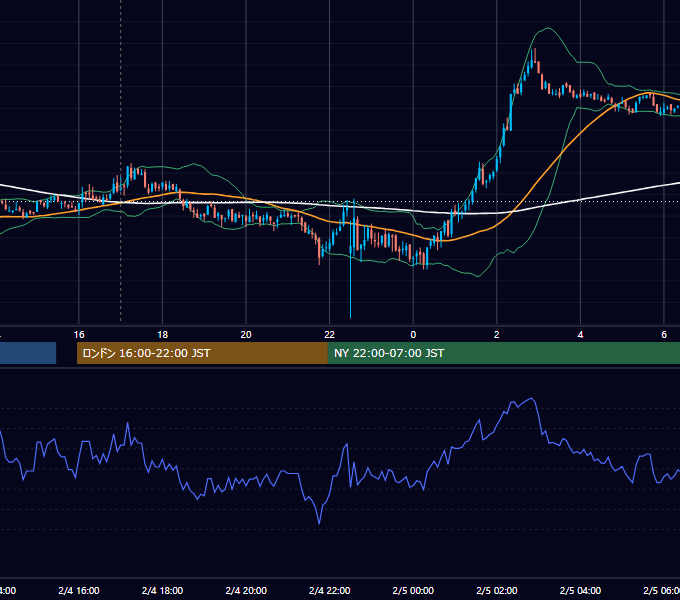Click the 6 hour label on price chart axis
The height and width of the screenshot is (600, 680).
[x=664, y=335]
